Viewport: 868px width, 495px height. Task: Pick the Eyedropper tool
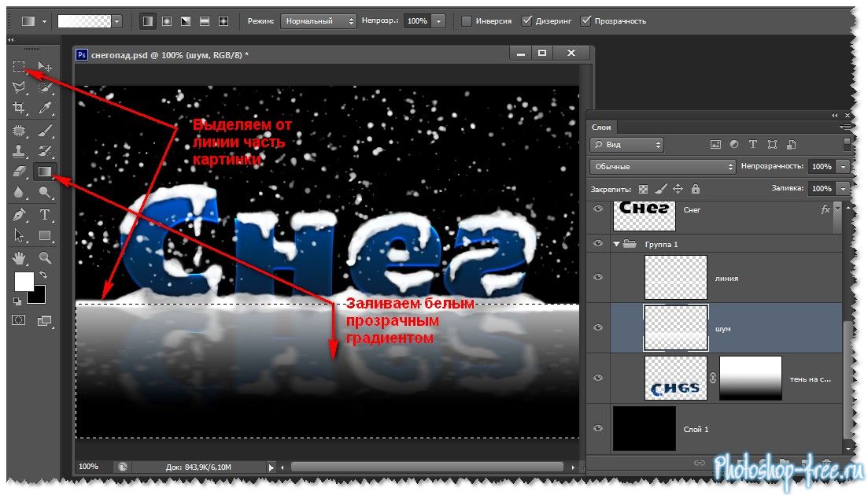point(45,108)
